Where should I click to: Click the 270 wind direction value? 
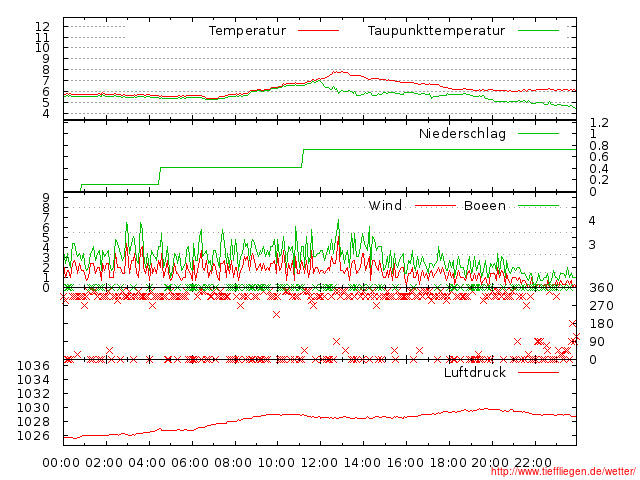coord(601,306)
